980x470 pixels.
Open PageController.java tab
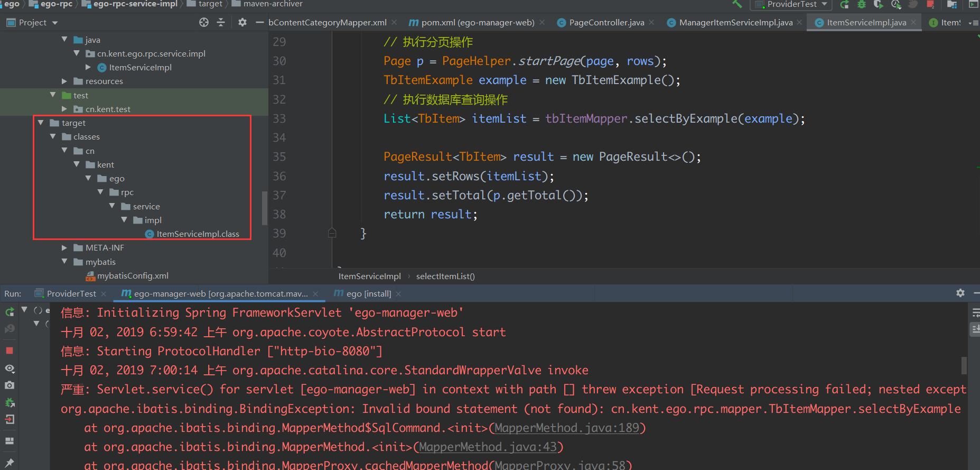click(601, 22)
